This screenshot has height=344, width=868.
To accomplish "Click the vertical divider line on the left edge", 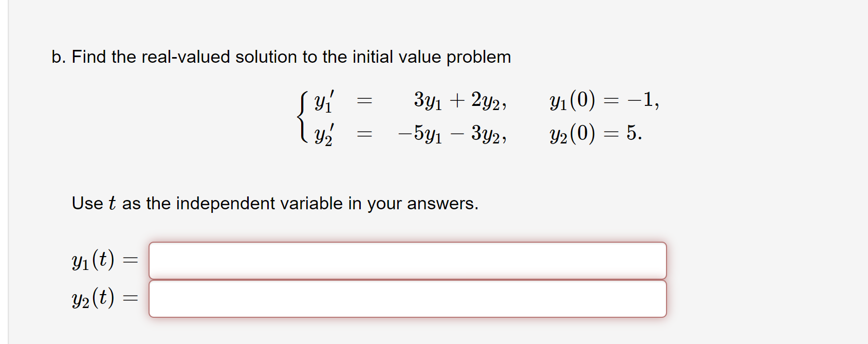I will 8,172.
